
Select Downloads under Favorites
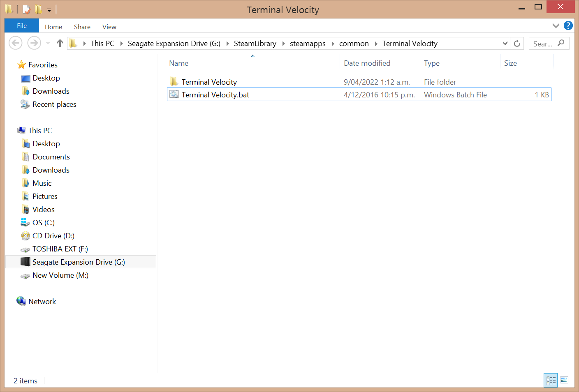[x=51, y=91]
